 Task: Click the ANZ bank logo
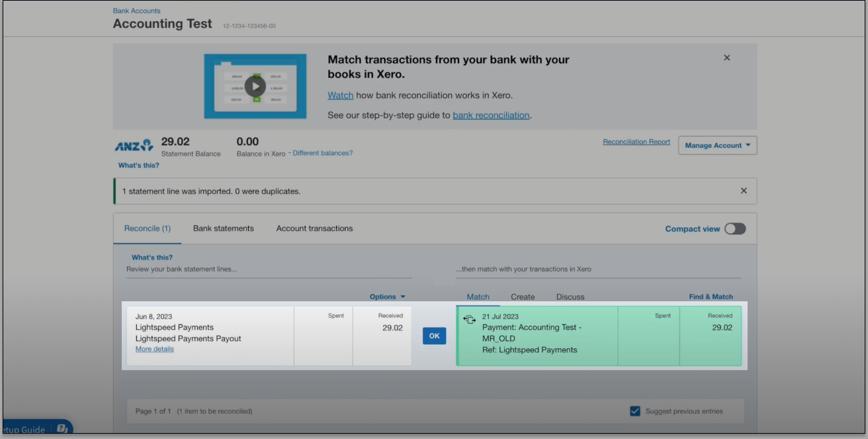[134, 146]
